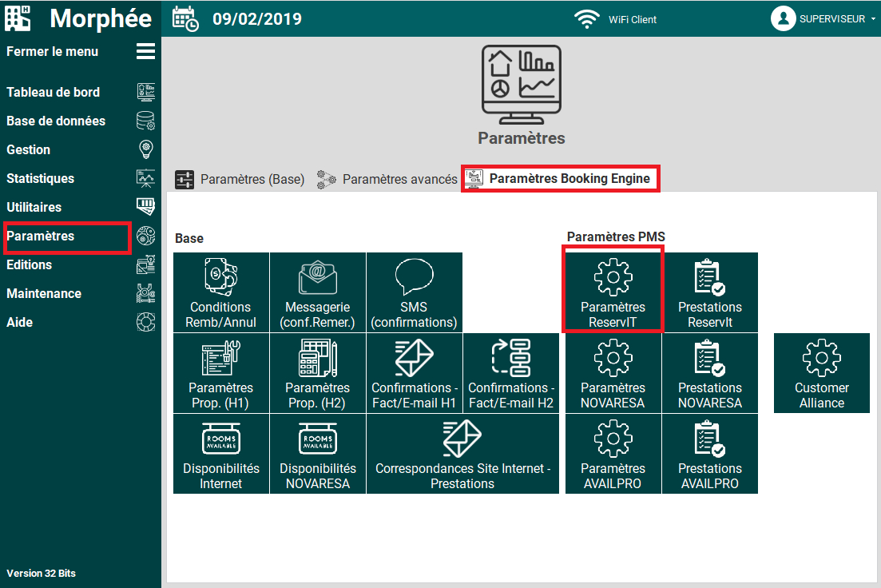Image resolution: width=881 pixels, height=588 pixels.
Task: Click the Base de données database icon
Action: (146, 121)
